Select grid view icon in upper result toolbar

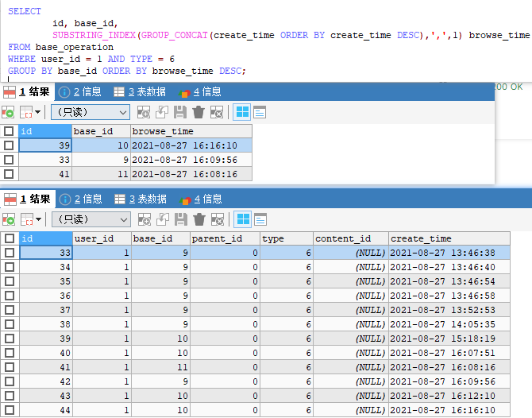tap(242, 112)
